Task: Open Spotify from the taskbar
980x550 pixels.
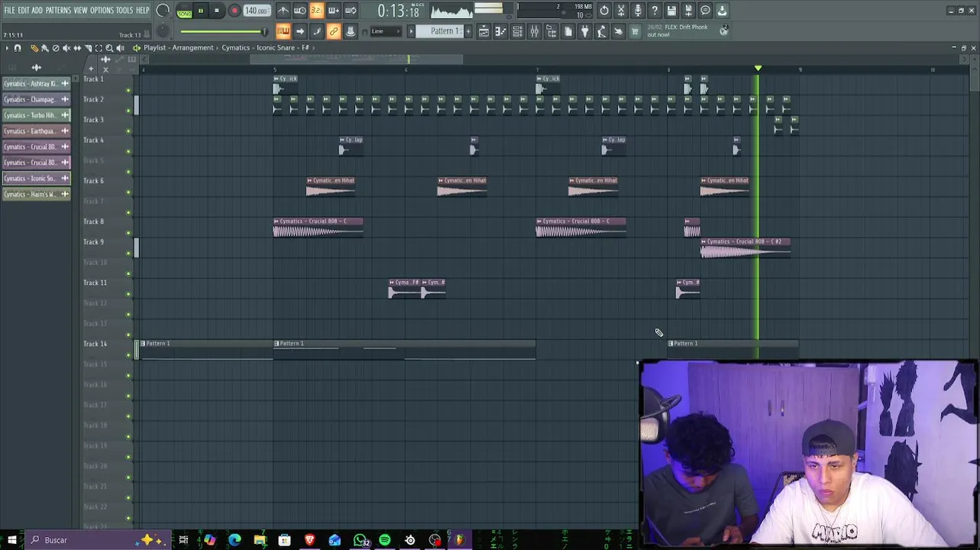Action: (385, 540)
